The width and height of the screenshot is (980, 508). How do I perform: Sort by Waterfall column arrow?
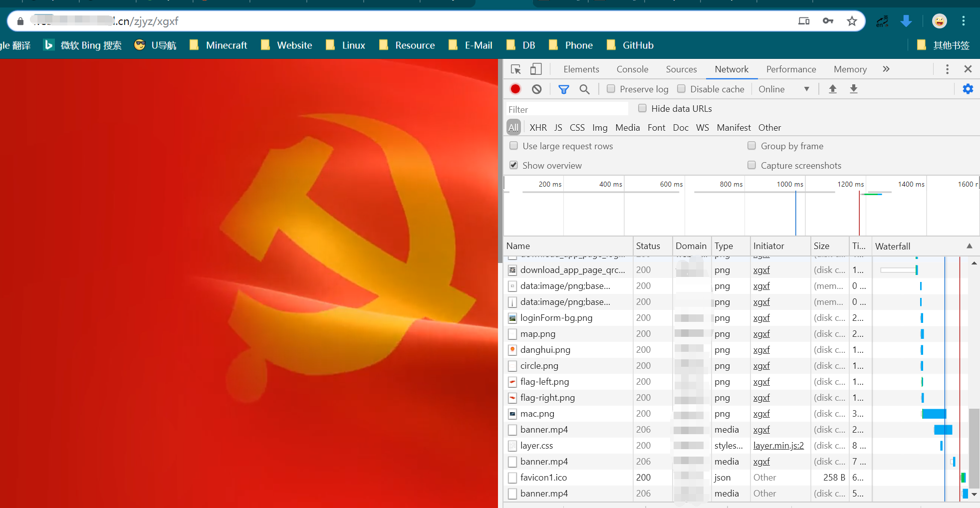click(x=969, y=246)
